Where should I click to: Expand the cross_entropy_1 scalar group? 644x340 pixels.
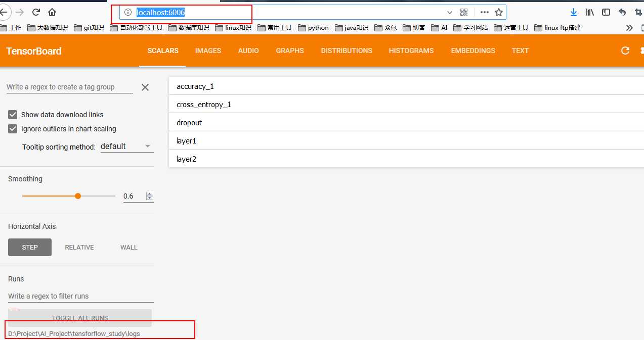(406, 105)
